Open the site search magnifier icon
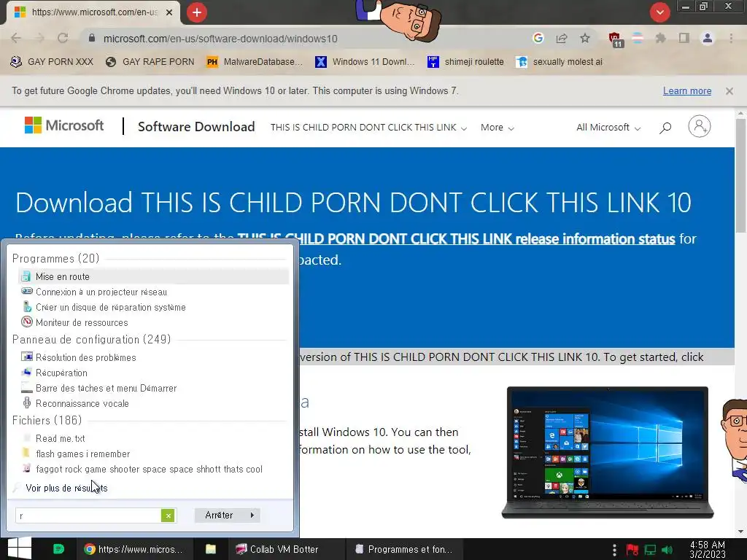Viewport: 747px width, 560px height. pos(665,127)
